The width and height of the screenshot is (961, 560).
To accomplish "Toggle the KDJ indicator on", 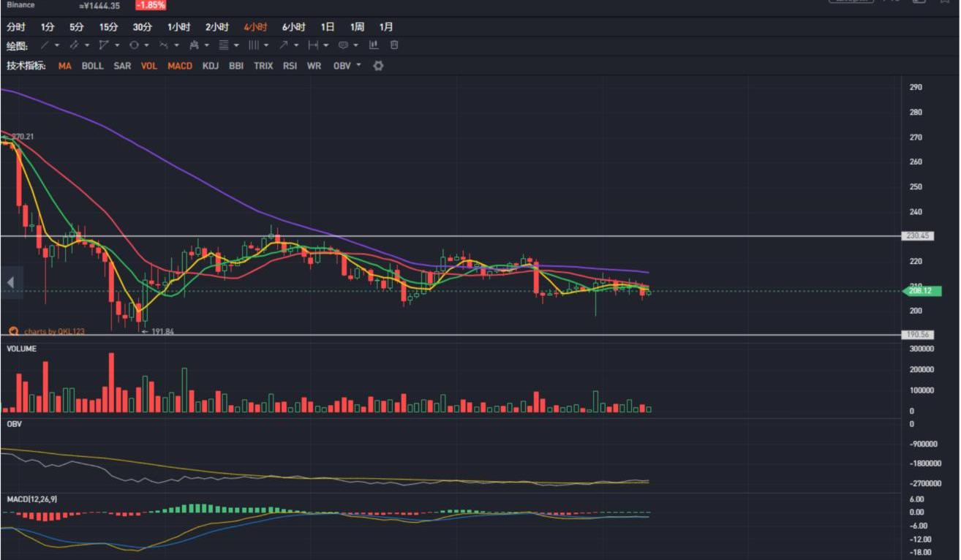I will click(x=211, y=66).
